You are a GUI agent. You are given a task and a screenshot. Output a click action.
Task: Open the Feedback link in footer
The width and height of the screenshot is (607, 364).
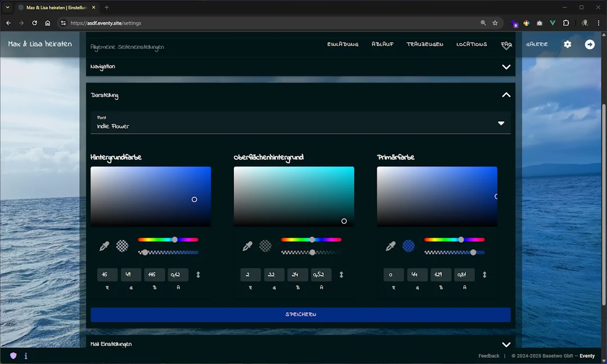pos(488,356)
